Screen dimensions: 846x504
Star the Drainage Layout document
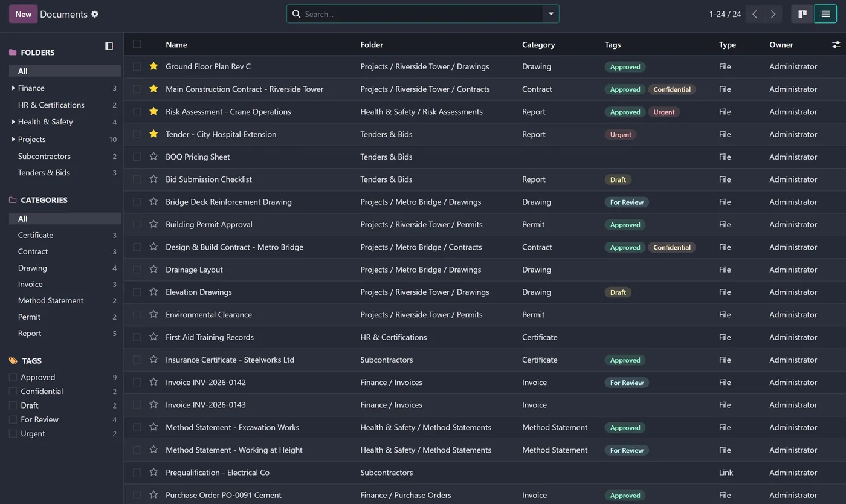pos(153,269)
